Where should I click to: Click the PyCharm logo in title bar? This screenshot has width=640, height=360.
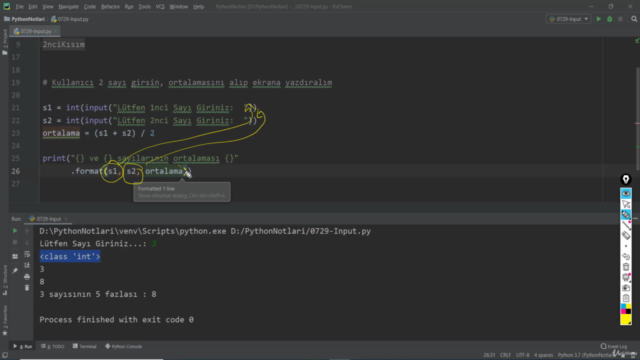coord(6,7)
